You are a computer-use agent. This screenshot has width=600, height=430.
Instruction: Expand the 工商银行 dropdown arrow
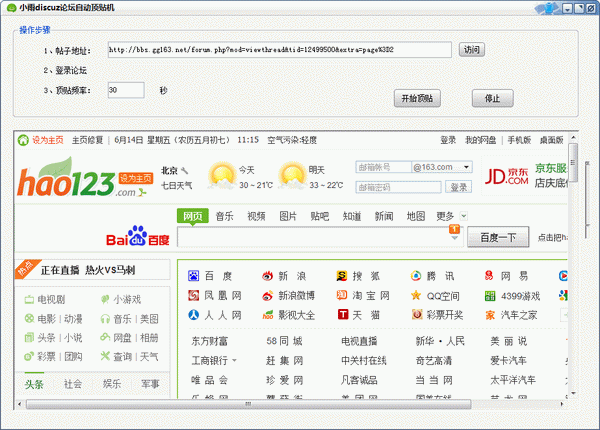pyautogui.click(x=235, y=360)
